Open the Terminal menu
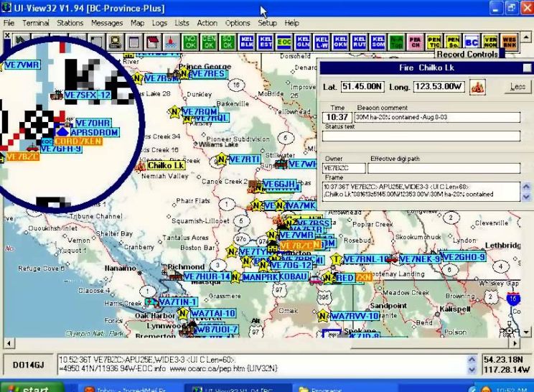534x392 pixels. click(x=36, y=23)
